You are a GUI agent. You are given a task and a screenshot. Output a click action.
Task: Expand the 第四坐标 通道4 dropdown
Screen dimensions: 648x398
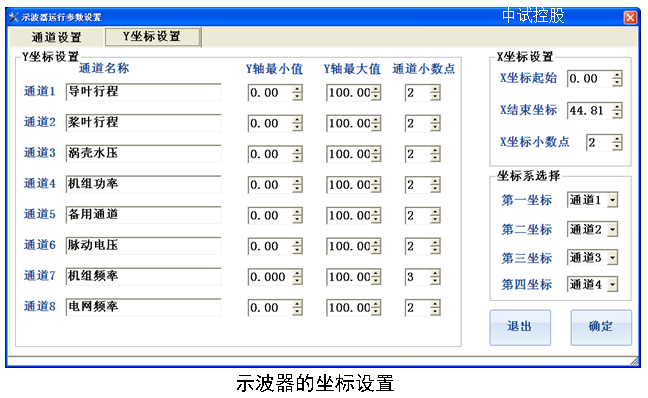[612, 284]
